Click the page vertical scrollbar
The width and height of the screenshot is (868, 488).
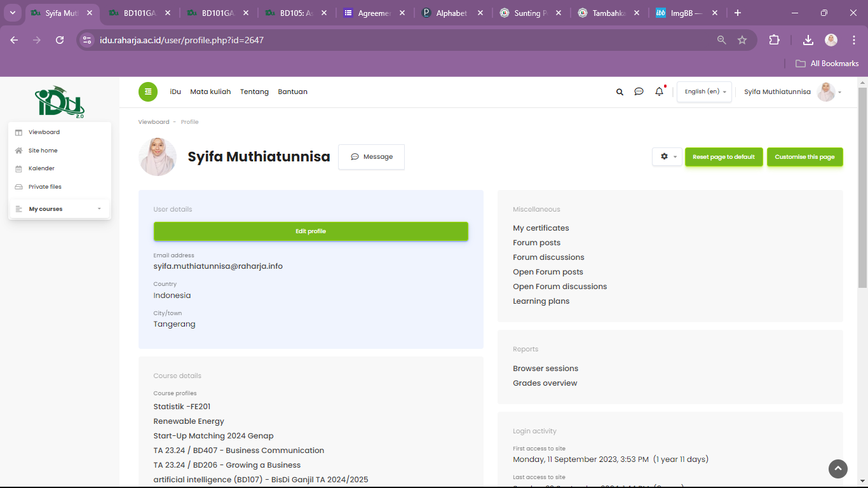[862, 187]
